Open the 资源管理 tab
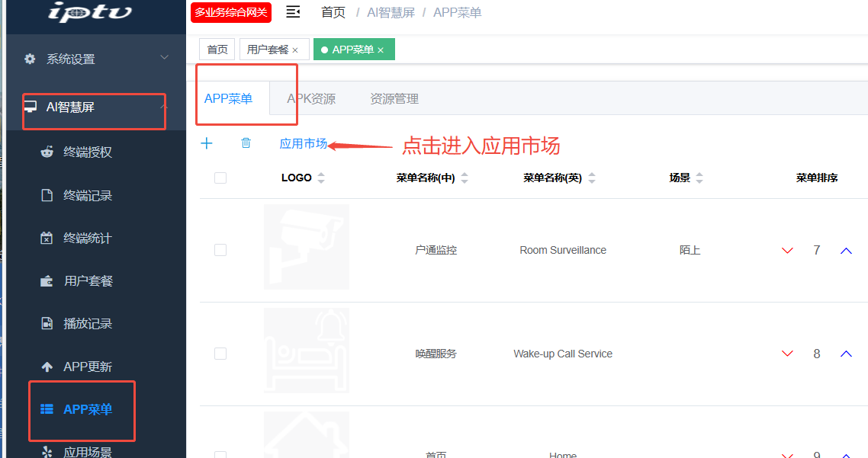Viewport: 868px width, 458px height. click(x=394, y=99)
